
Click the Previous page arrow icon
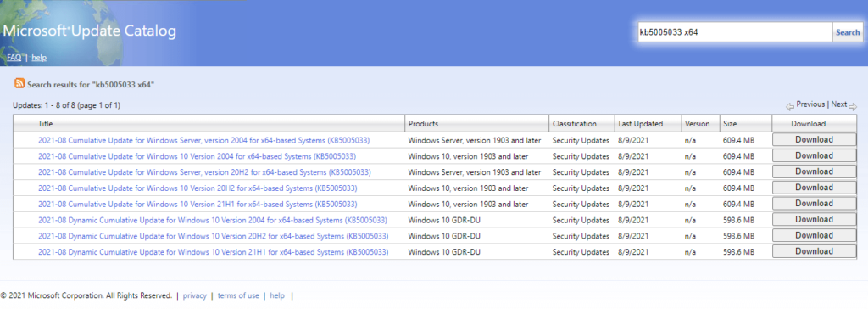[x=790, y=106]
